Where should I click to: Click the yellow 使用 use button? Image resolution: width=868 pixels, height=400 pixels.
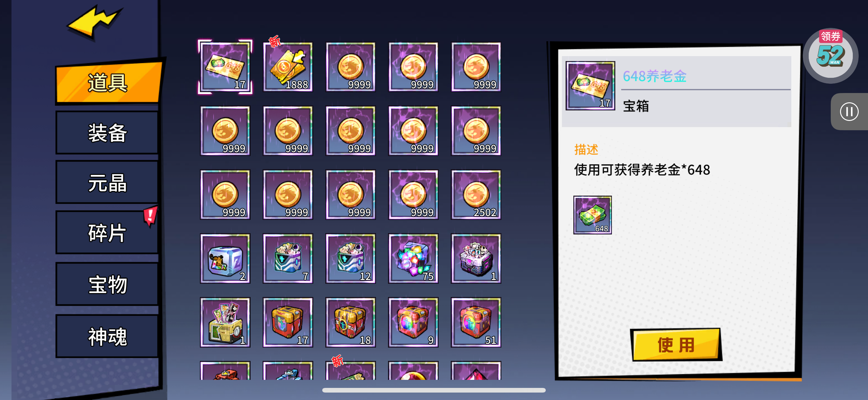pyautogui.click(x=676, y=345)
